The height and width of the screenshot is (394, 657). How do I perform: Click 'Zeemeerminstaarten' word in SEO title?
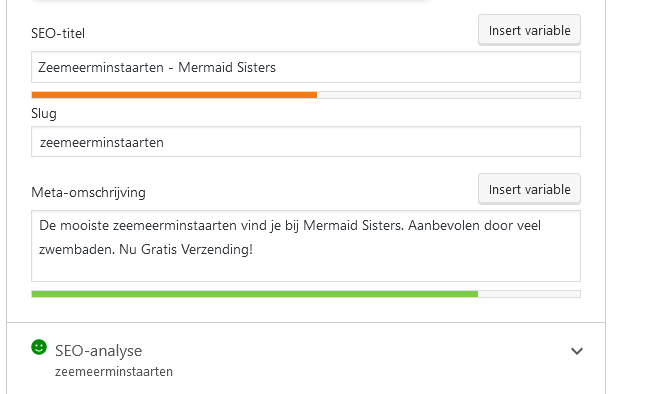pos(101,67)
